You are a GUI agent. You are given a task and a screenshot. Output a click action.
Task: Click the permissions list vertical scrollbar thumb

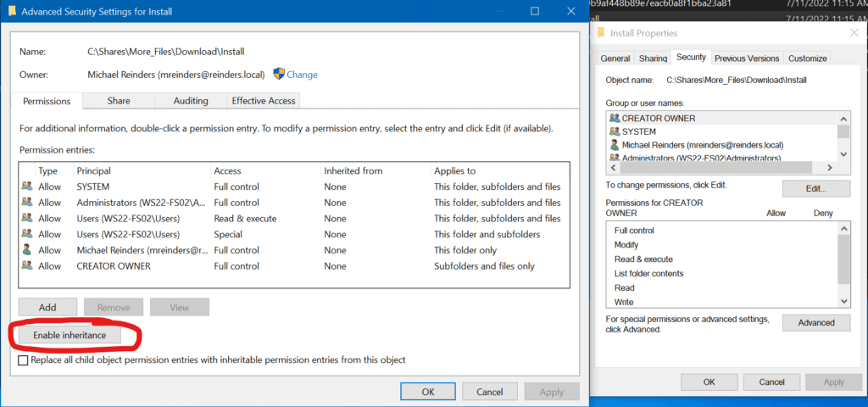[843, 259]
